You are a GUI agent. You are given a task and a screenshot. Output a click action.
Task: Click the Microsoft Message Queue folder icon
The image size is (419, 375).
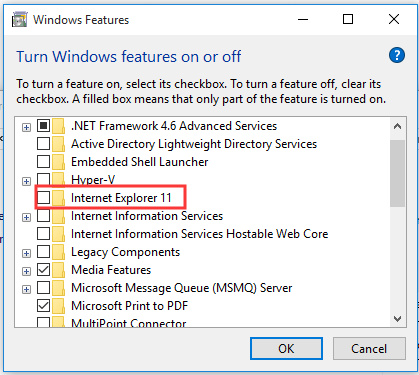click(x=58, y=288)
